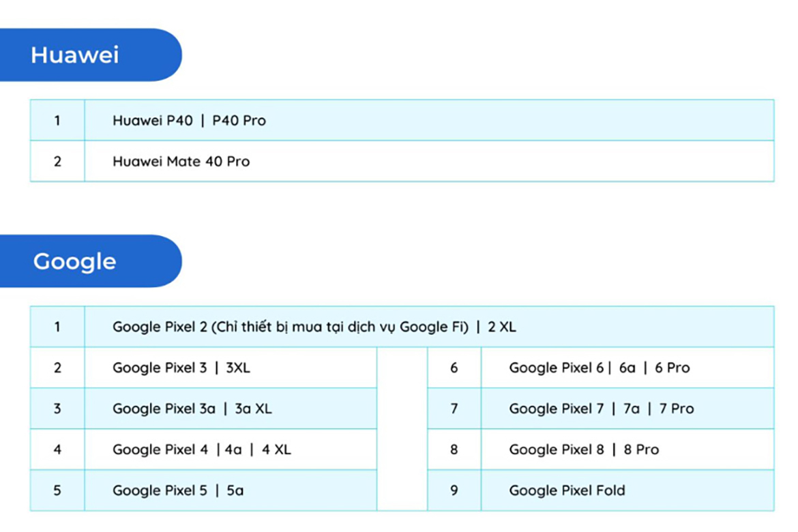Select the Huawei P40 | P40 Pro row
This screenshot has height=532, width=798.
coord(190,121)
